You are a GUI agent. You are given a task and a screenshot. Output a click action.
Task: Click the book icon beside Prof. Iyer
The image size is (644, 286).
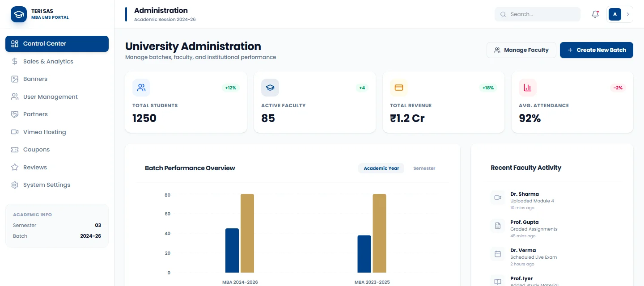[498, 282]
